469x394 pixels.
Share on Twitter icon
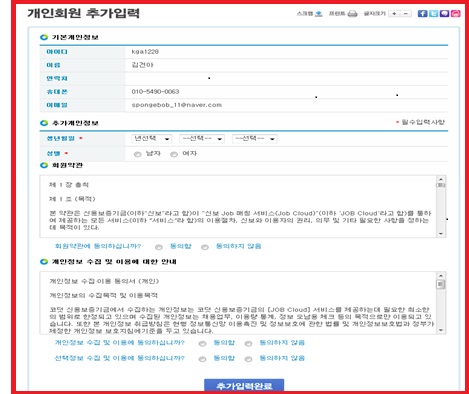click(x=433, y=13)
